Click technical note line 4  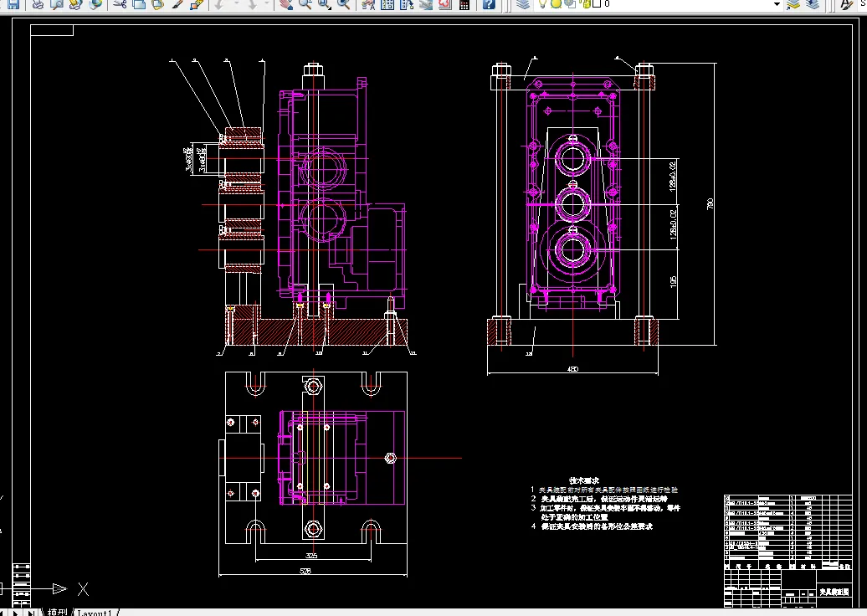pyautogui.click(x=592, y=526)
